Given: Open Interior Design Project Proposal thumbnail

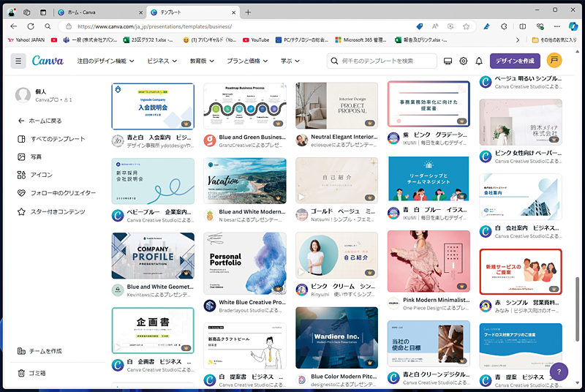Looking at the screenshot, I should click(x=336, y=106).
